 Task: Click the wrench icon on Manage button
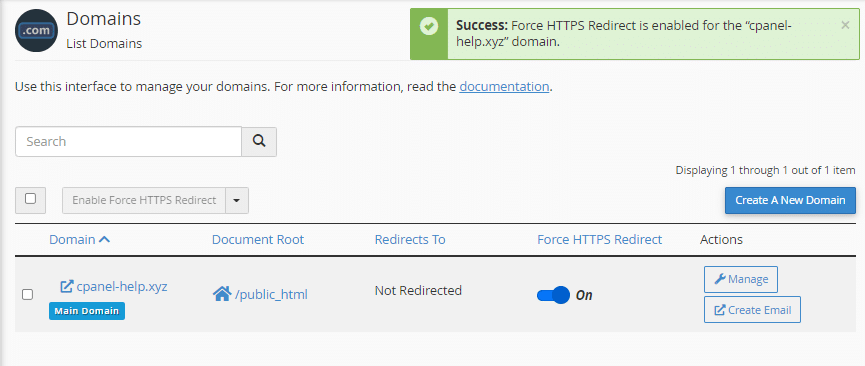click(x=719, y=279)
